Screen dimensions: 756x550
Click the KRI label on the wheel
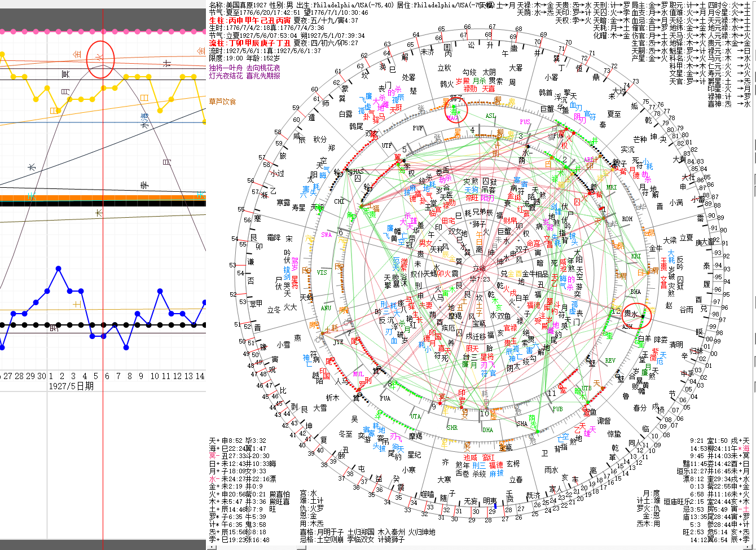636,256
